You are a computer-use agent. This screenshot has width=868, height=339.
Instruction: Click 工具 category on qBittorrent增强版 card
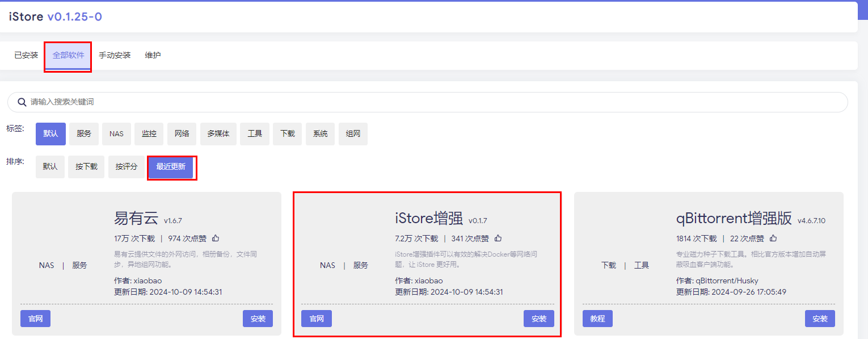point(642,265)
